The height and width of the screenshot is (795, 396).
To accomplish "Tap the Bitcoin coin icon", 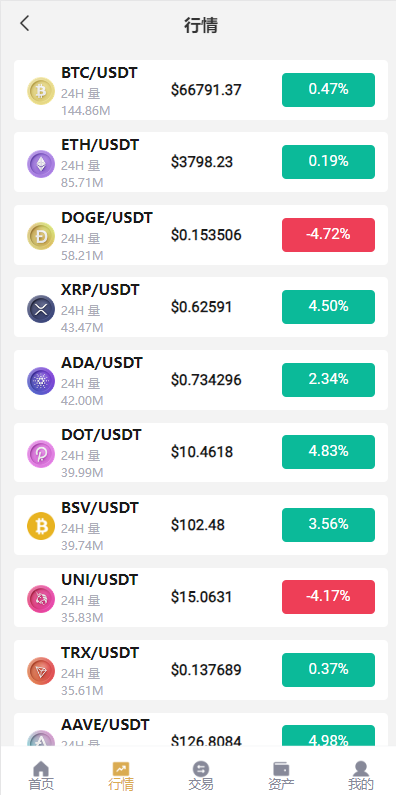I will pos(41,91).
